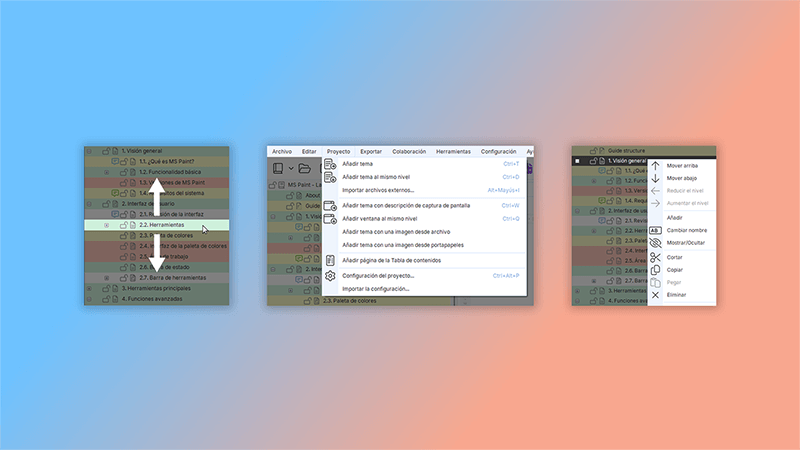Click Copiar in the context menu
This screenshot has width=800, height=450.
[x=676, y=270]
